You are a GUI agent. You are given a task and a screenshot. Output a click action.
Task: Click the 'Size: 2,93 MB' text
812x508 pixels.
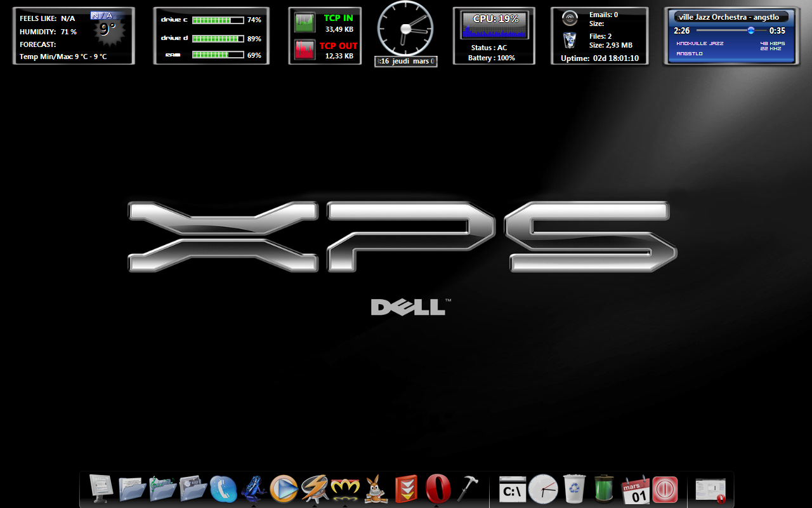[611, 45]
